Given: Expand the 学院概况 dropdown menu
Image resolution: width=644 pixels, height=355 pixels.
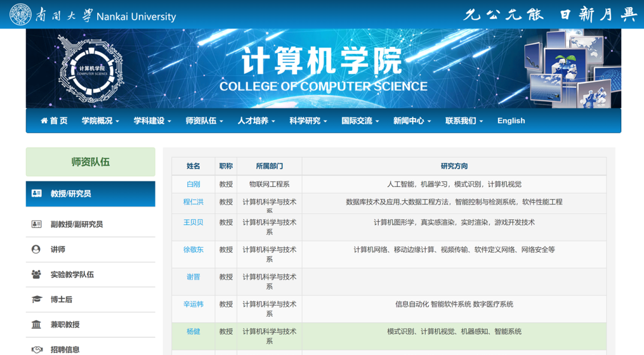Looking at the screenshot, I should click(x=100, y=120).
